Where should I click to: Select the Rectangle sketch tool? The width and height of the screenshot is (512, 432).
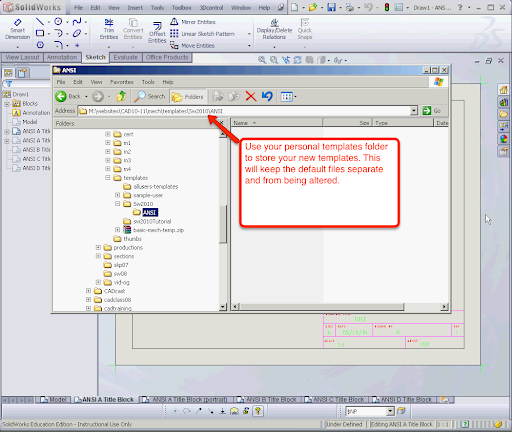point(40,33)
